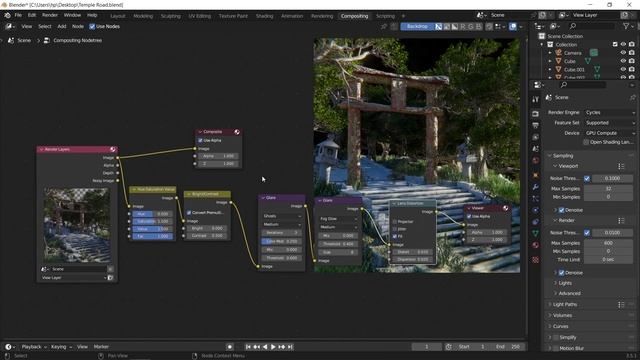The width and height of the screenshot is (640, 360).
Task: Toggle Use Alpha on Viewer node
Action: (x=469, y=216)
